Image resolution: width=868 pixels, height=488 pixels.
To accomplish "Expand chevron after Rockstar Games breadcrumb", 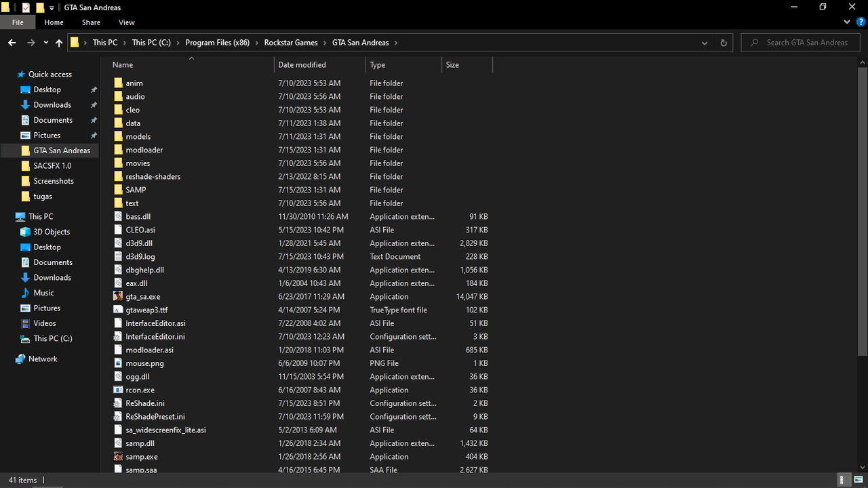I will [x=325, y=43].
